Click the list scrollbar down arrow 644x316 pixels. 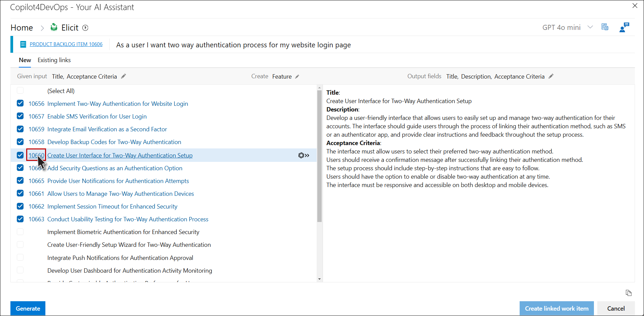[x=319, y=279]
